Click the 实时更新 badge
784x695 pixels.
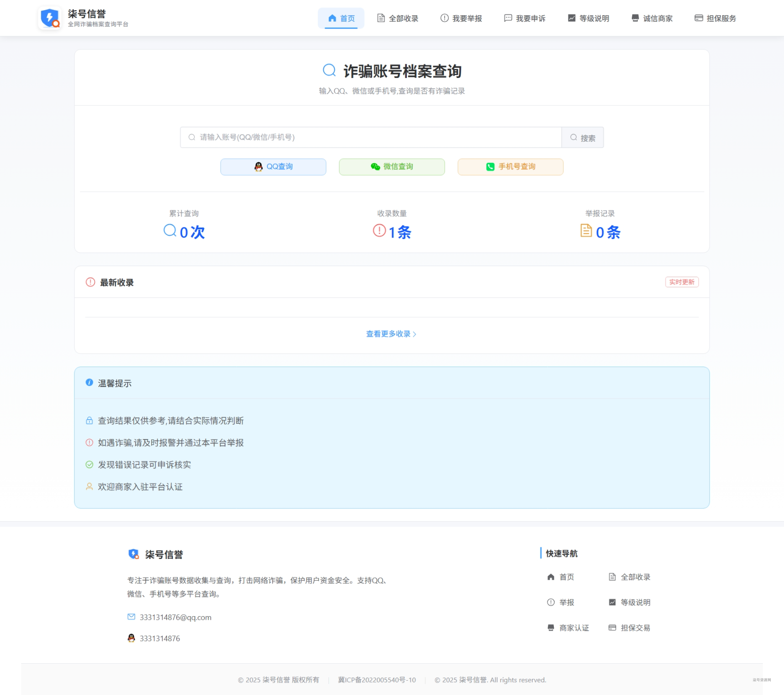click(682, 282)
